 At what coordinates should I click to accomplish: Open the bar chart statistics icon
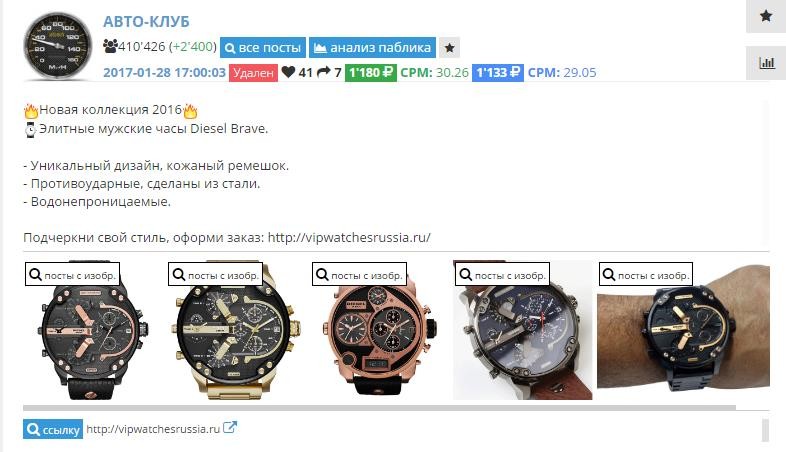[x=766, y=63]
